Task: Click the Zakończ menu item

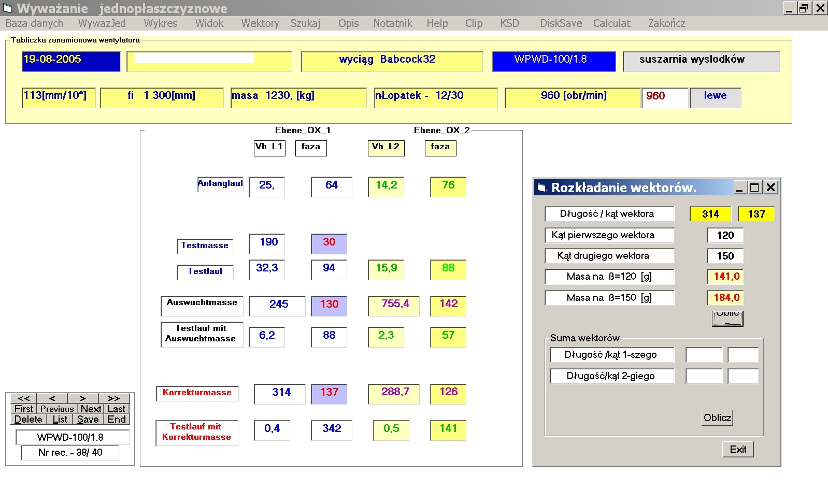Action: (x=666, y=23)
